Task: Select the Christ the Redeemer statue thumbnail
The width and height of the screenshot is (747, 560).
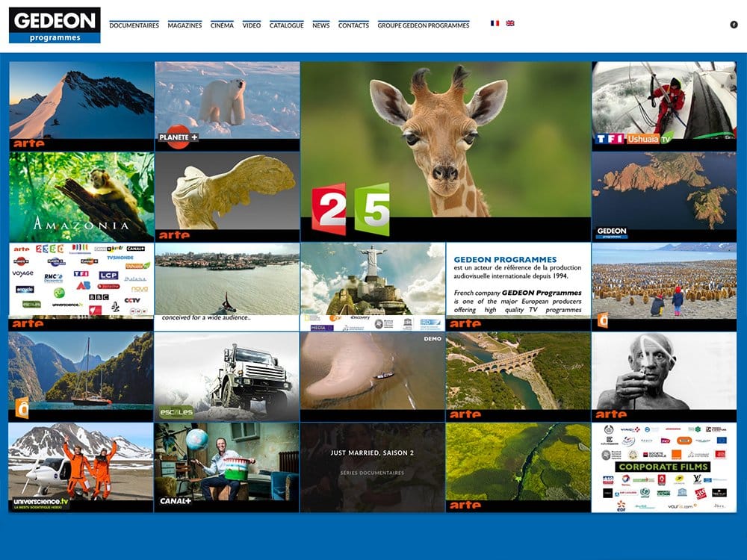Action: [x=372, y=286]
